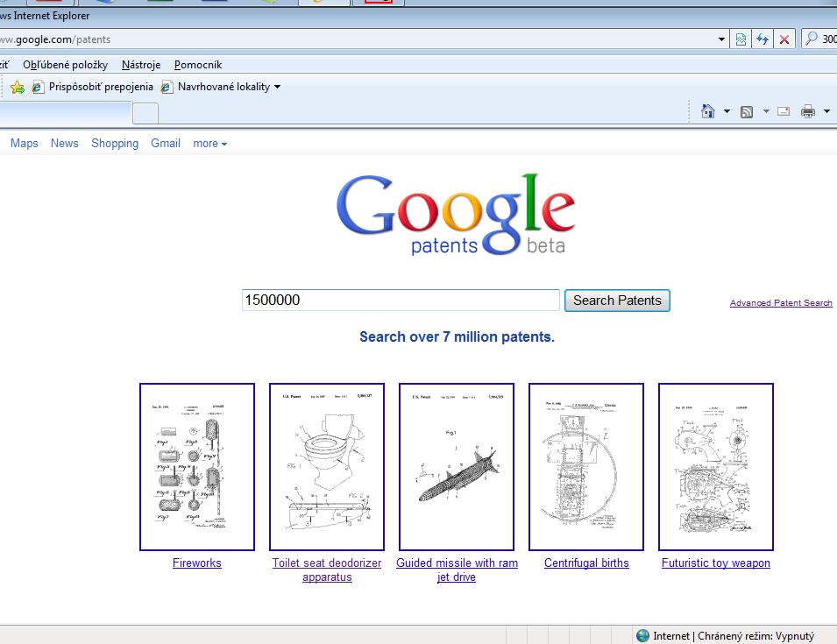Open the Centrifugal births patent thumbnail
This screenshot has height=644, width=837.
(x=586, y=467)
